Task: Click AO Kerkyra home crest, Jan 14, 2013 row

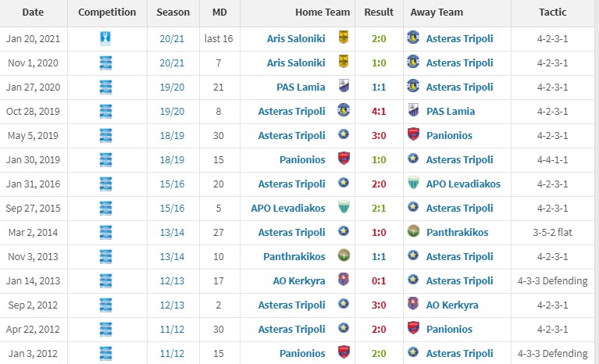Action: pyautogui.click(x=344, y=280)
